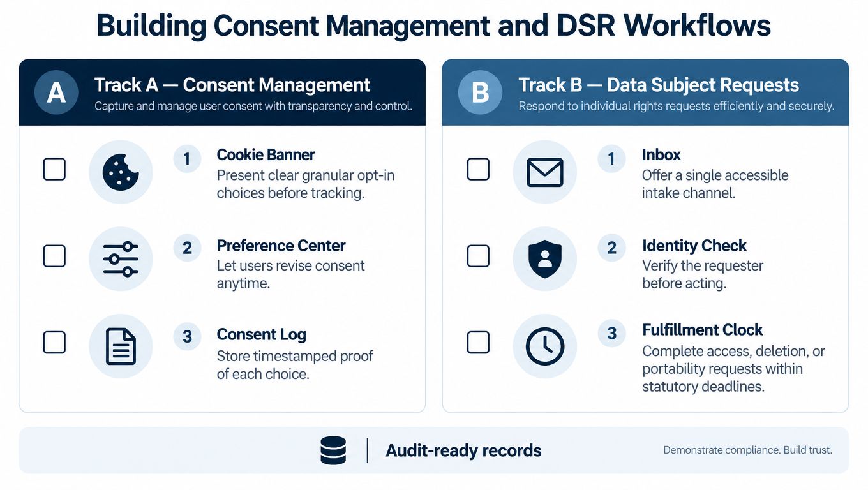Click the cookie icon for Cookie Banner
Image resolution: width=868 pixels, height=490 pixels.
[x=121, y=172]
